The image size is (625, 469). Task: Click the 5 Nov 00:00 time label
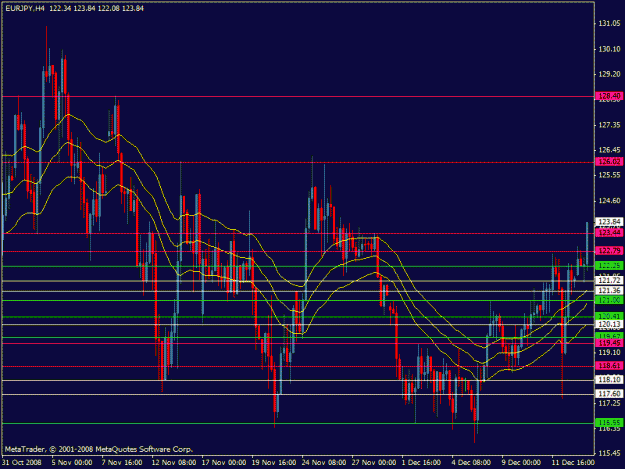point(72,463)
